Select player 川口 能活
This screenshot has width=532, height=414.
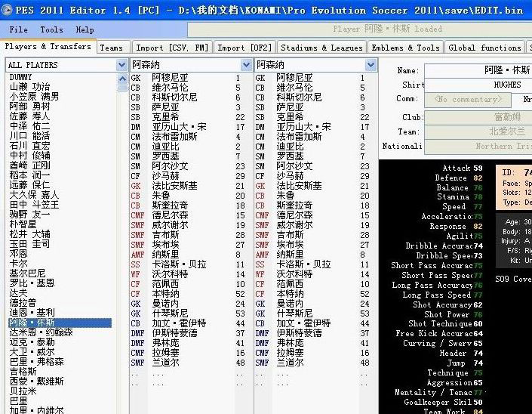click(x=29, y=136)
